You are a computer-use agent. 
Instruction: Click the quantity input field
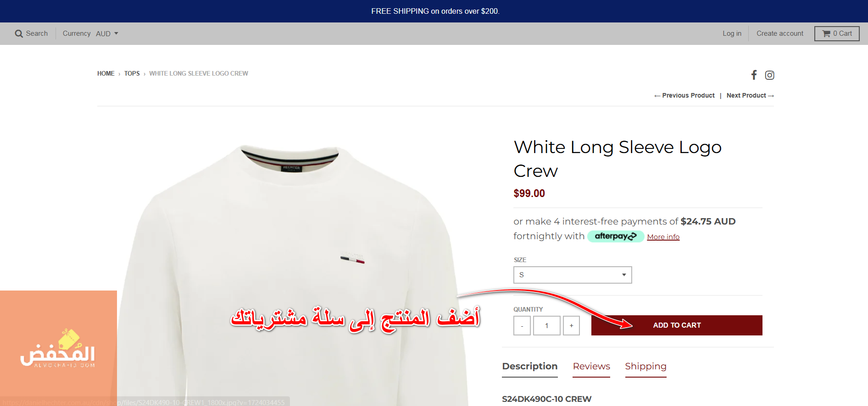[547, 325]
